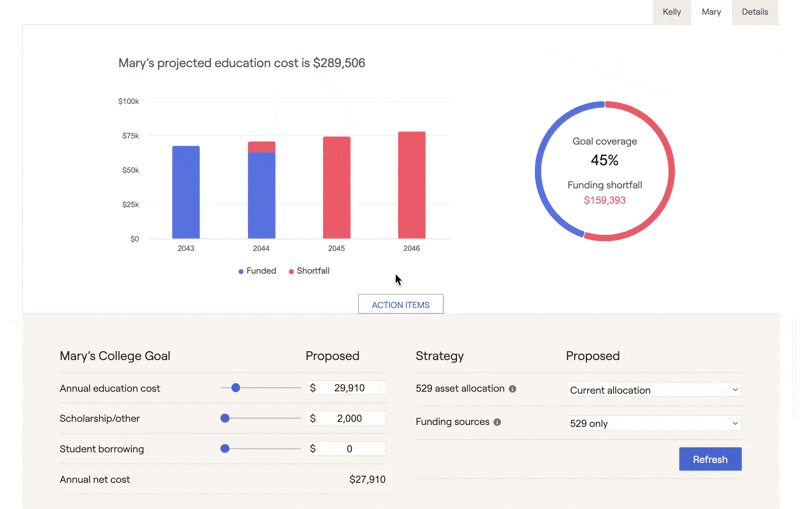This screenshot has width=800, height=509.
Task: Open the 529 asset allocation dropdown
Action: (x=653, y=390)
